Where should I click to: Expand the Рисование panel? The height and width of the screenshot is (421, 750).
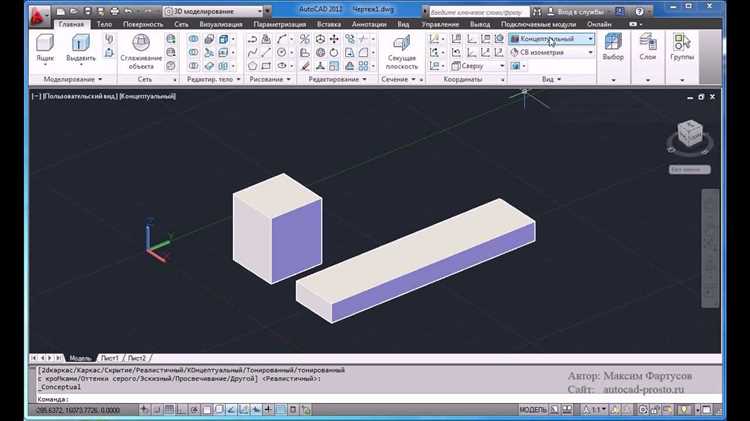(x=270, y=79)
